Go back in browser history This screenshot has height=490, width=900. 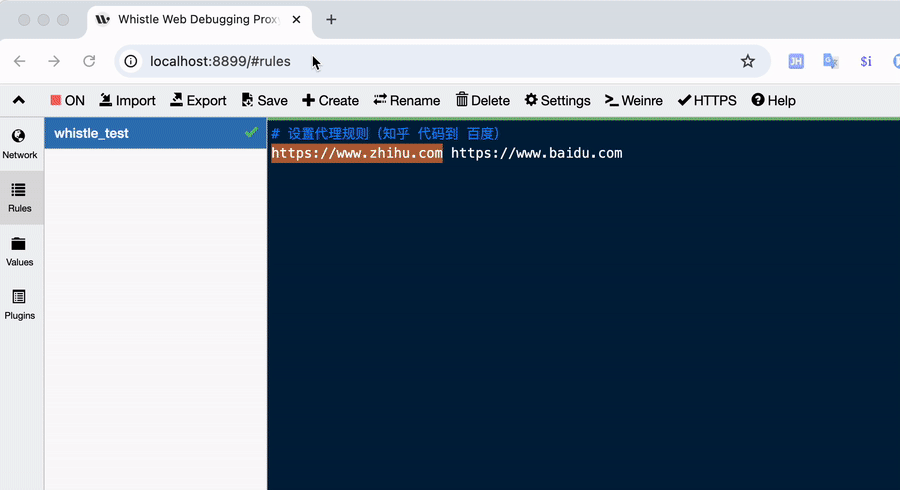[20, 61]
